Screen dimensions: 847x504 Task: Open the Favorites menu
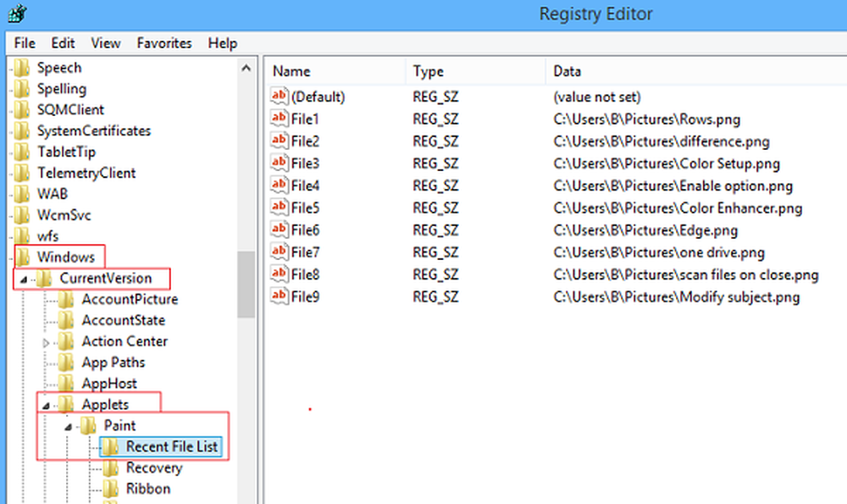click(x=164, y=43)
